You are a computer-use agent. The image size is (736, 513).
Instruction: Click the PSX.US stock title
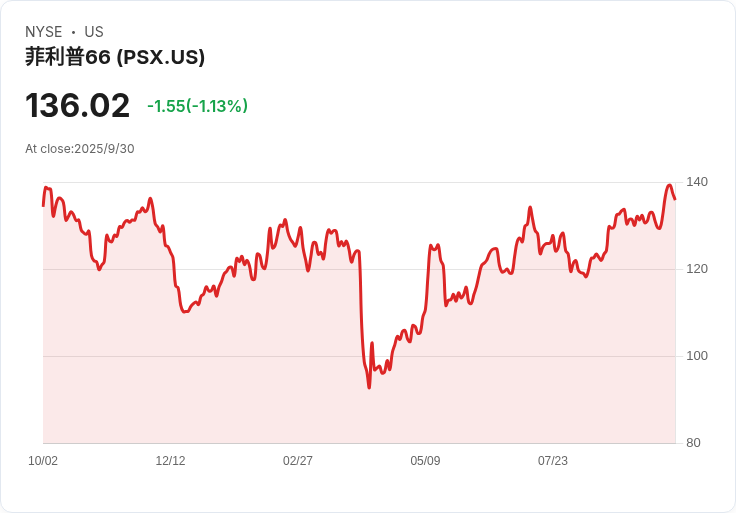coord(115,57)
